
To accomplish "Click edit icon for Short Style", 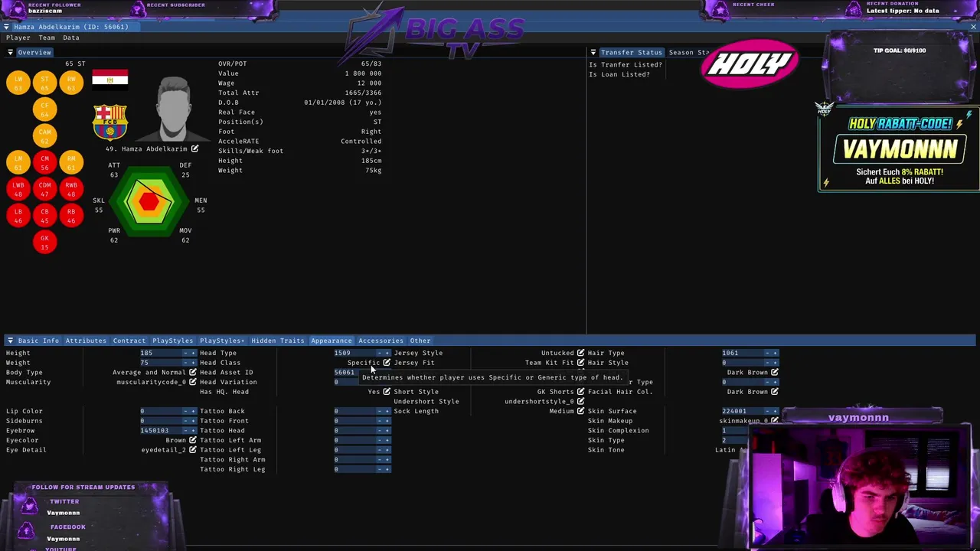I will [x=580, y=392].
